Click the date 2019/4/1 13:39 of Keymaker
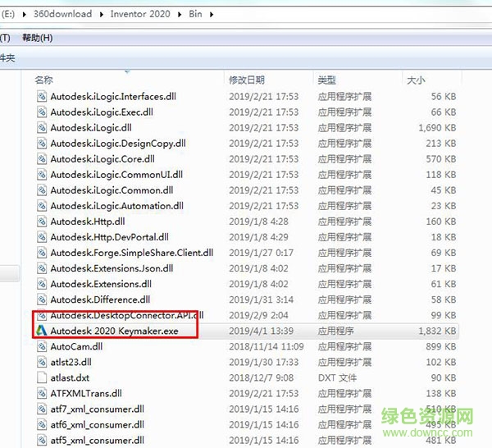 261,331
